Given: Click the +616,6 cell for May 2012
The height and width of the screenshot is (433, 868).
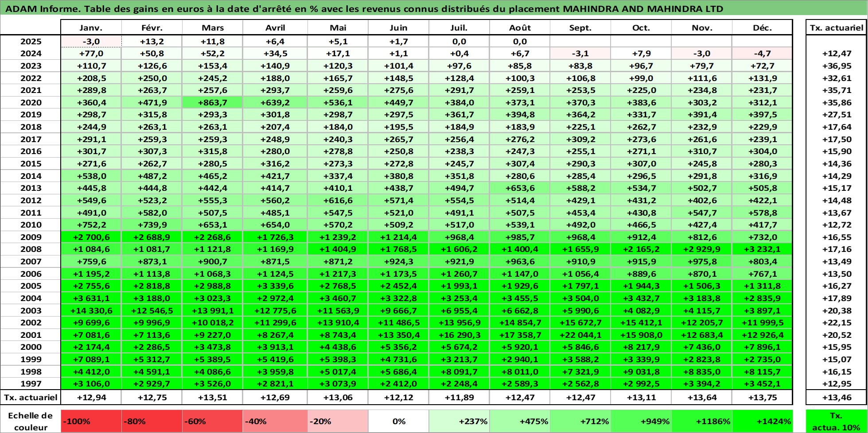Looking at the screenshot, I should click(x=338, y=201).
